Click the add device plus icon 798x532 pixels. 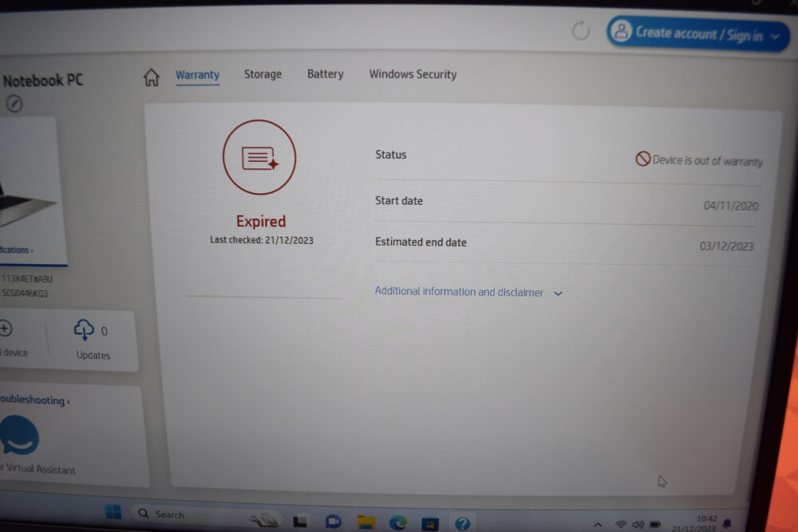point(6,329)
